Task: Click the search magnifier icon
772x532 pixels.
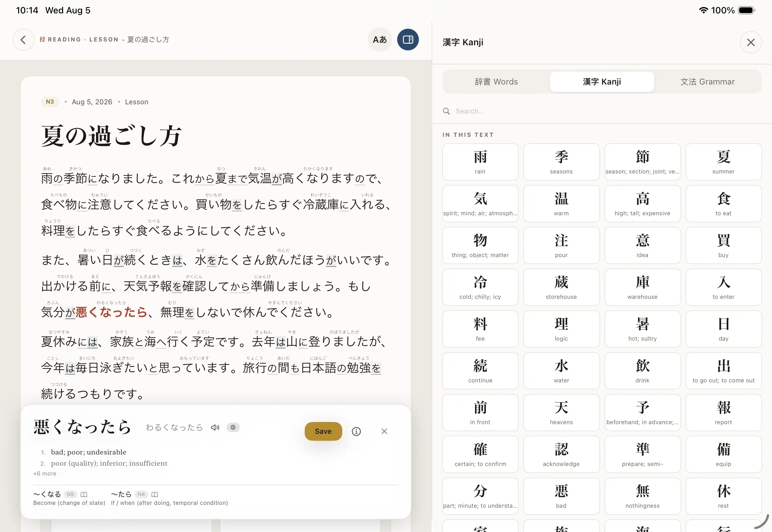Action: click(446, 111)
